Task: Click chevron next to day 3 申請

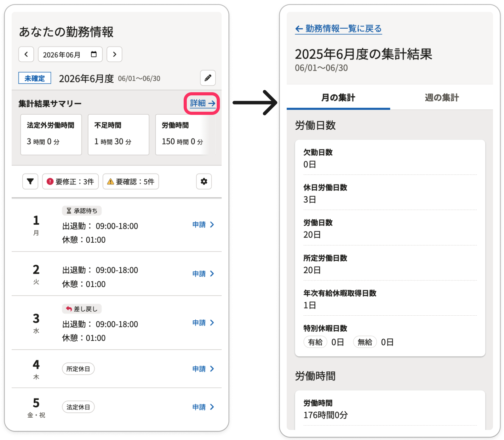Action: coord(212,323)
